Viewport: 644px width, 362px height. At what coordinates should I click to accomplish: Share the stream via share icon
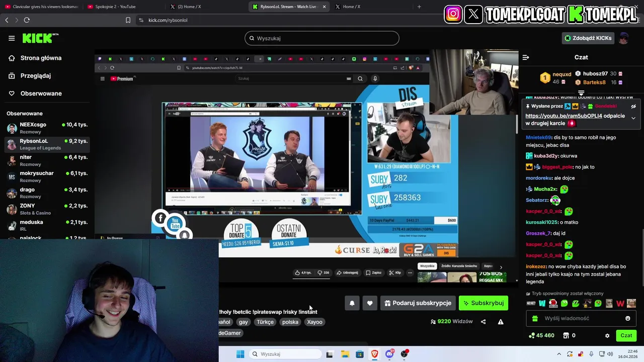coord(484,322)
